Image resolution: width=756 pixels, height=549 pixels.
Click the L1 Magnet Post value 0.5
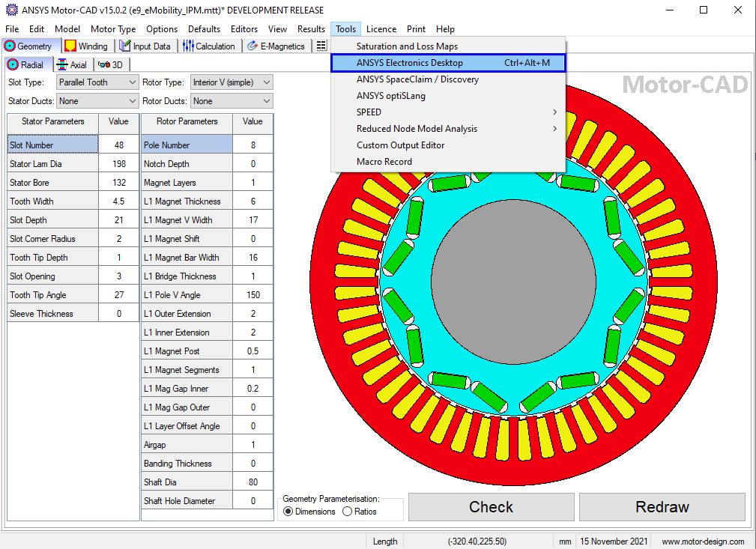click(253, 351)
